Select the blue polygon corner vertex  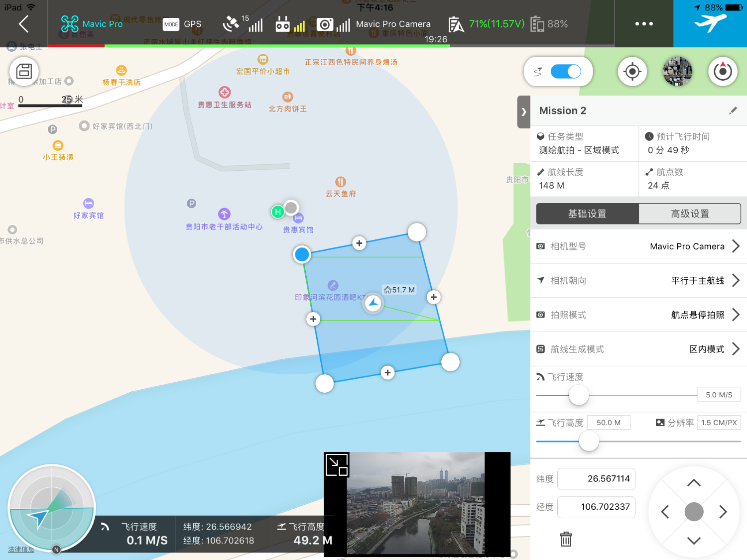tap(302, 254)
